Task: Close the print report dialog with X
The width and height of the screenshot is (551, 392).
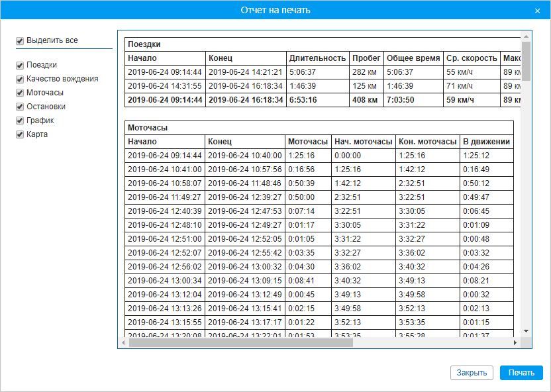Action: coord(537,11)
